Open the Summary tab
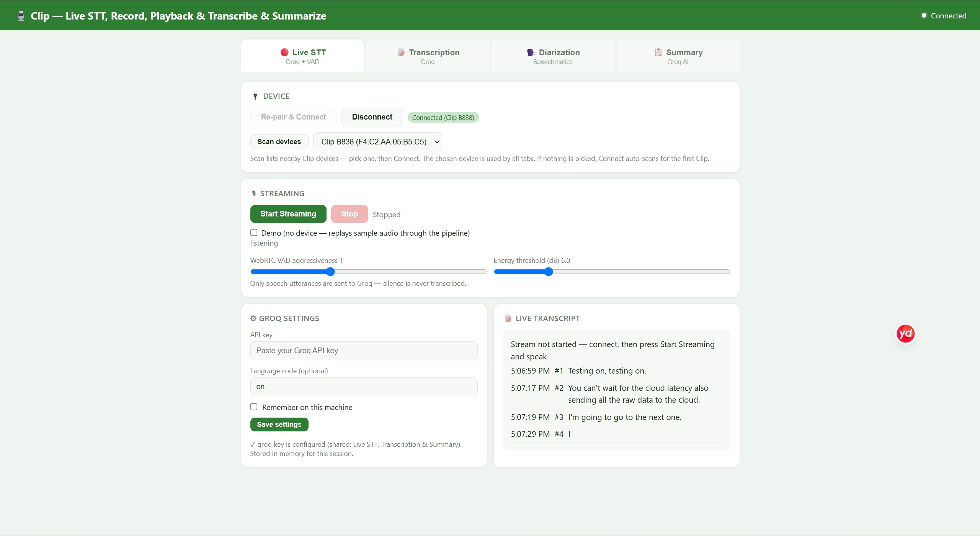Viewport: 980px width, 536px height. click(678, 56)
